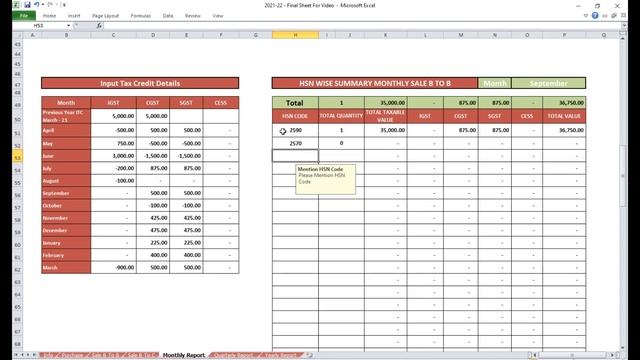Click the horizontal scrollbar right arrow
The width and height of the screenshot is (640, 360).
coord(612,355)
